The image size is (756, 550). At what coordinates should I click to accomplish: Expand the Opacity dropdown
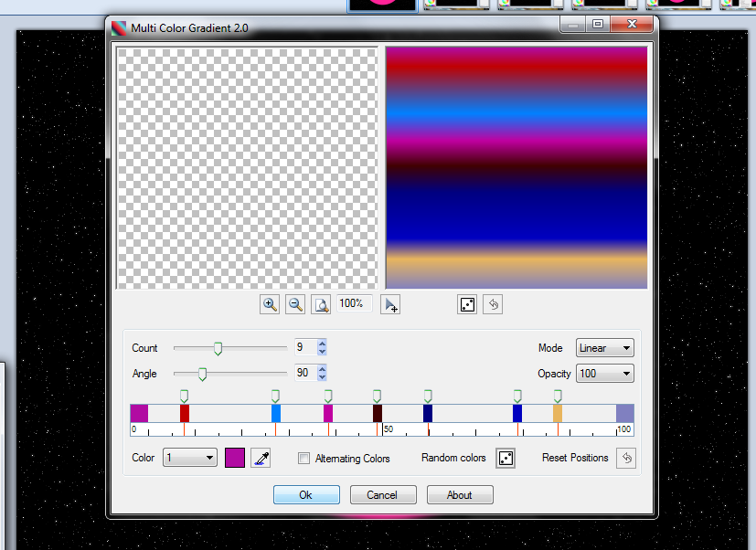[x=604, y=374]
